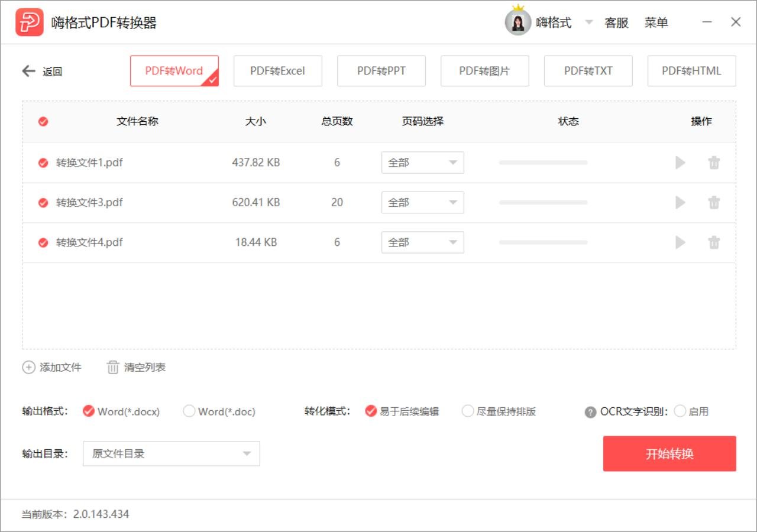Uncheck the select-all checkbox in header
757x532 pixels.
click(43, 121)
